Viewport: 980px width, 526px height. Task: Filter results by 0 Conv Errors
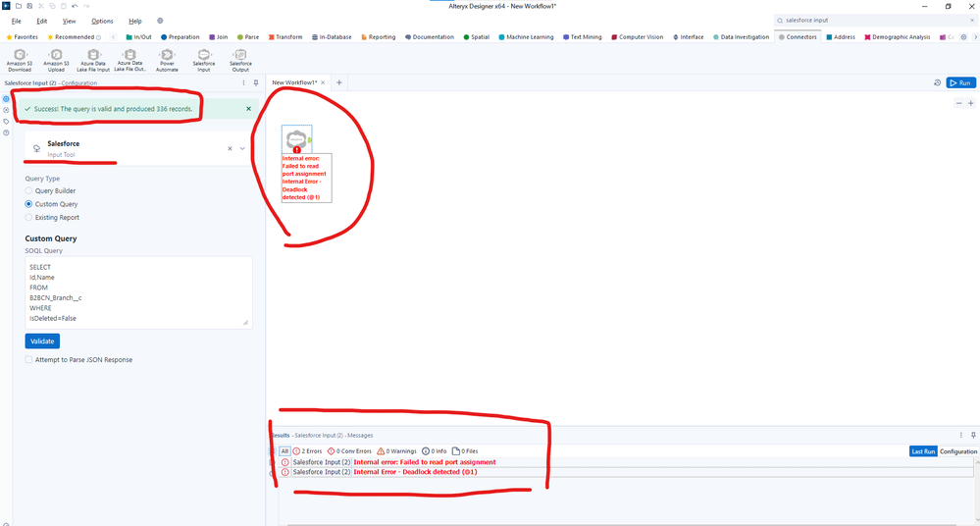[x=349, y=451]
